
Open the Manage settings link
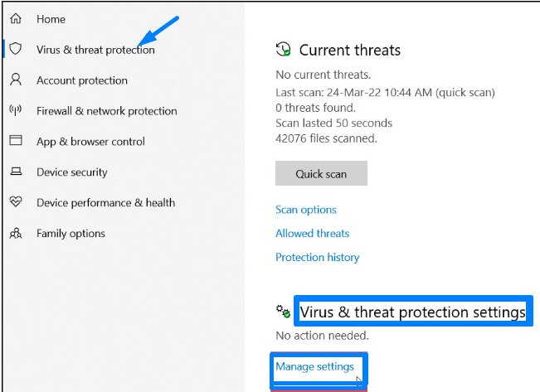click(x=315, y=366)
